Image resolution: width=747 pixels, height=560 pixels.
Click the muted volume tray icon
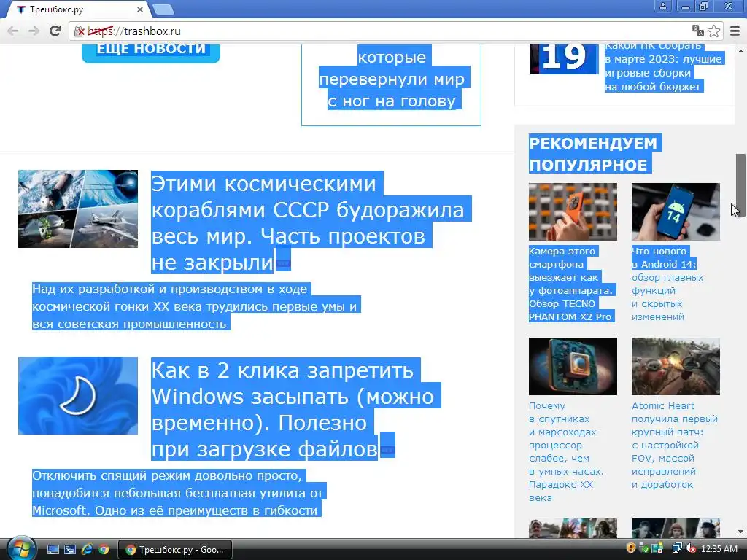click(x=690, y=548)
